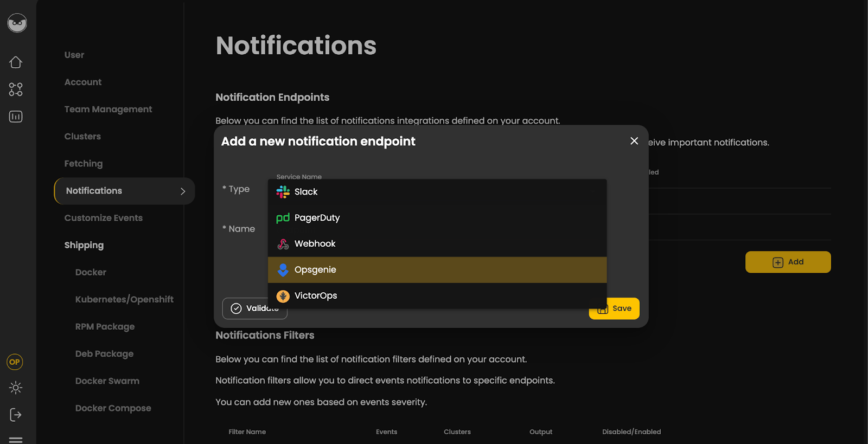Image resolution: width=868 pixels, height=444 pixels.
Task: Choose PagerDuty from the type list
Action: point(437,218)
